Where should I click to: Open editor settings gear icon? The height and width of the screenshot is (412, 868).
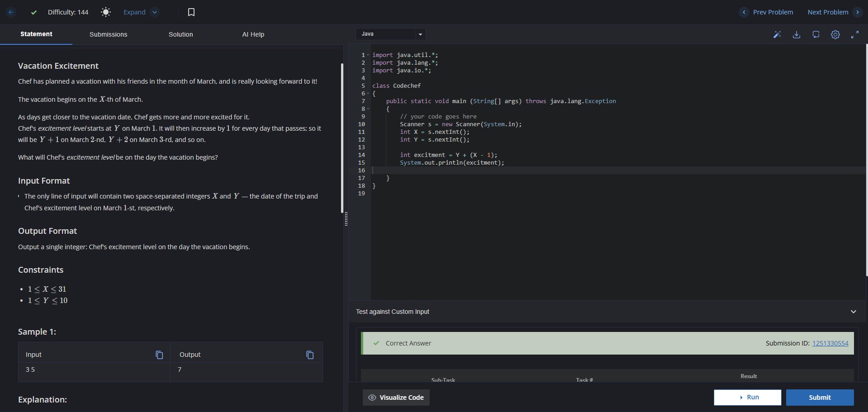point(835,34)
